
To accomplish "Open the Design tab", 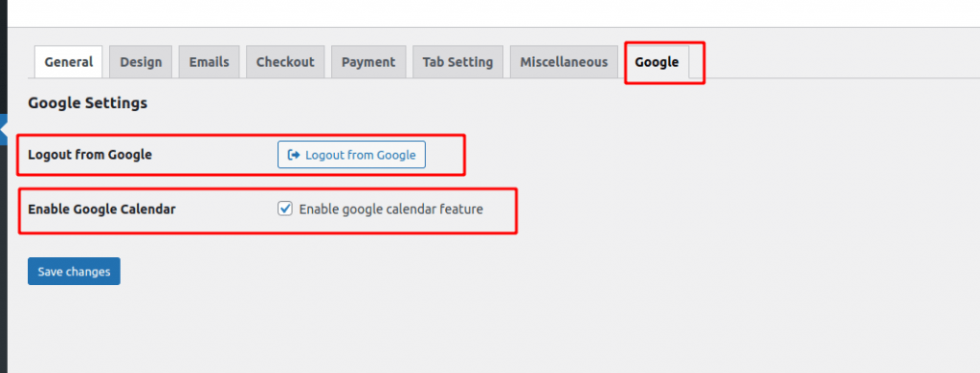I will point(141,62).
